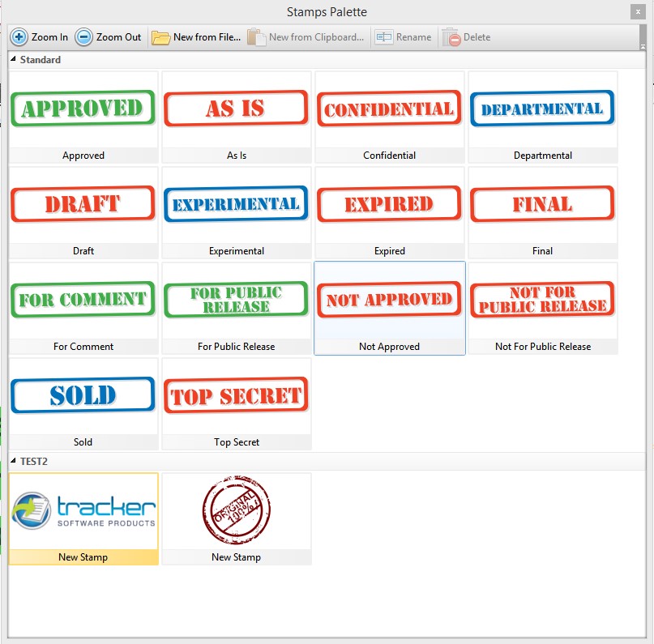This screenshot has height=644, width=654.
Task: Click the Zoom In text label
Action: (49, 37)
